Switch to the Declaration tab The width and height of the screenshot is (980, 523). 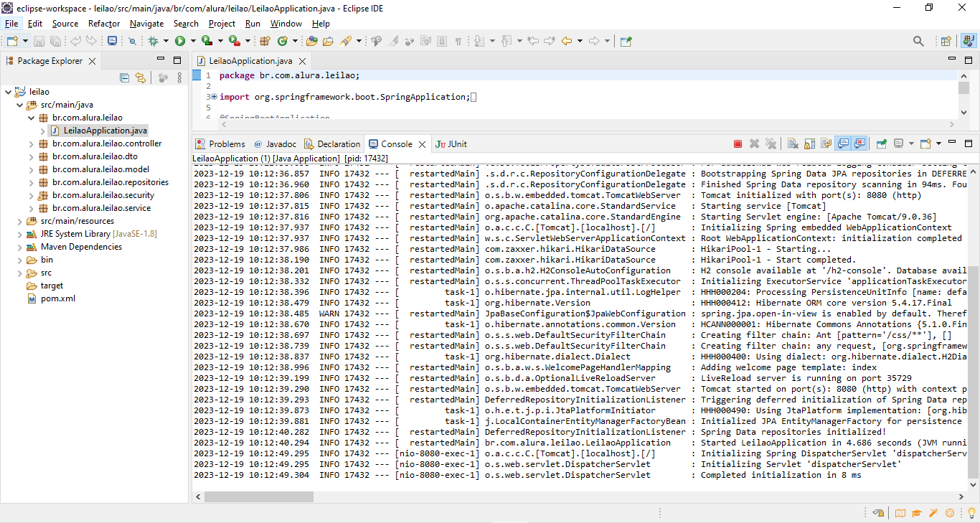[332, 144]
